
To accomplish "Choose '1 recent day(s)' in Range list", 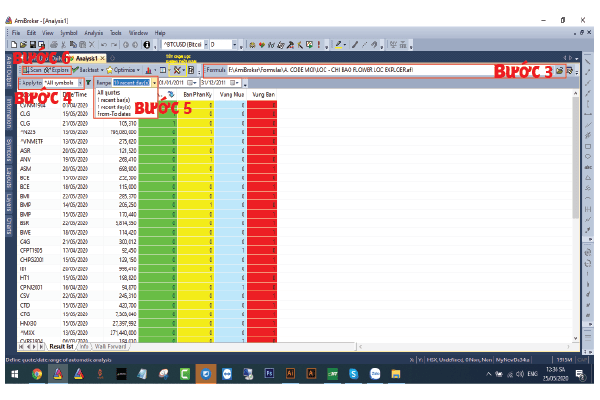I will tap(114, 107).
